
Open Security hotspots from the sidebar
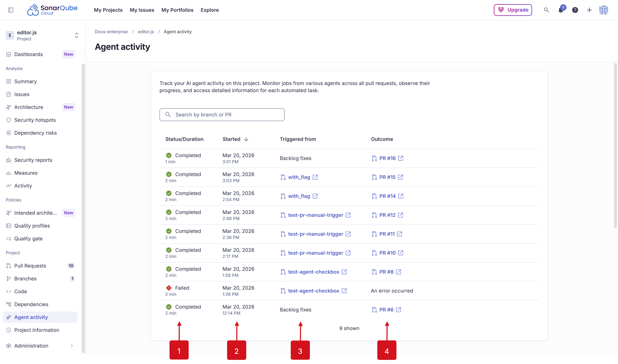click(x=35, y=120)
